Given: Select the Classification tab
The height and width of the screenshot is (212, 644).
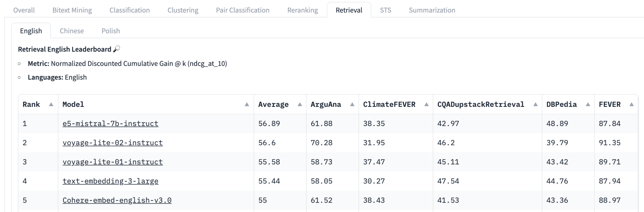Looking at the screenshot, I should pyautogui.click(x=129, y=10).
